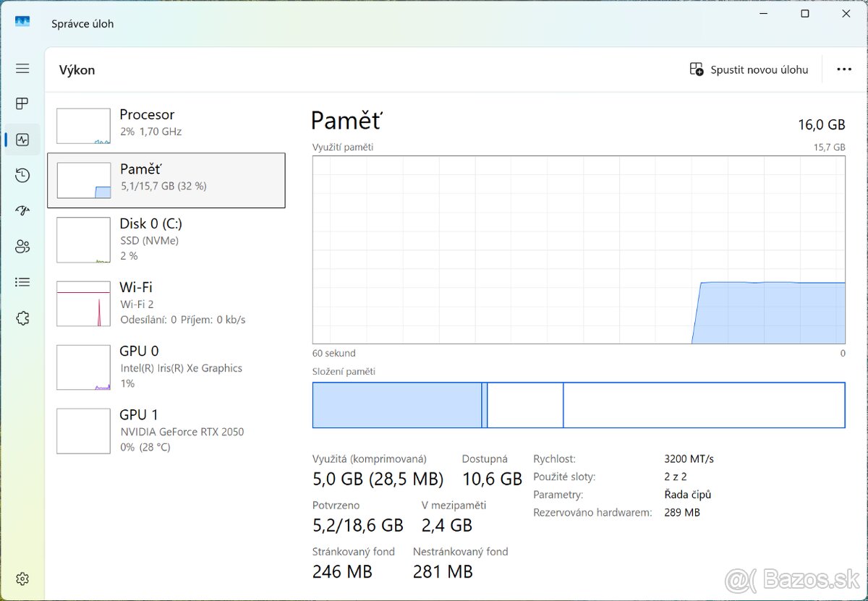The width and height of the screenshot is (868, 601).
Task: Click the Složení paměti composition bar
Action: click(579, 405)
